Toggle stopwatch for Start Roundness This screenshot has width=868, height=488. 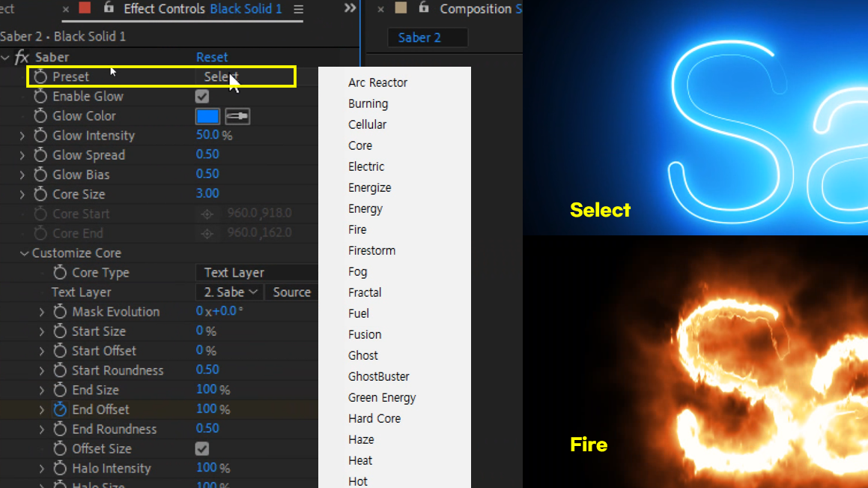click(x=60, y=370)
